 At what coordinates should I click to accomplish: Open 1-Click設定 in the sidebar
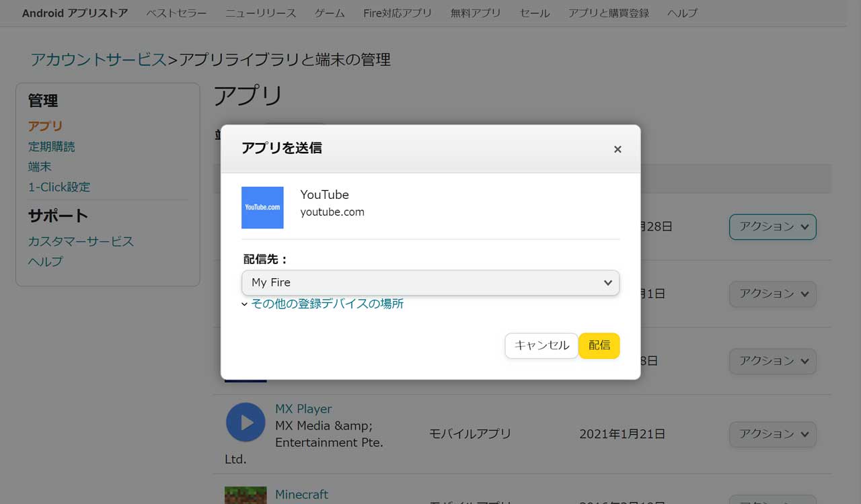click(59, 187)
